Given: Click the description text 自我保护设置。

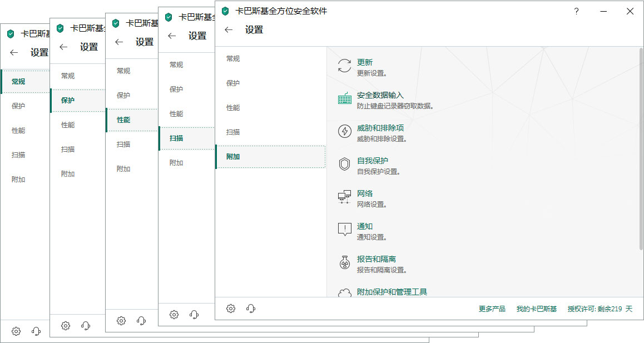Looking at the screenshot, I should [378, 172].
